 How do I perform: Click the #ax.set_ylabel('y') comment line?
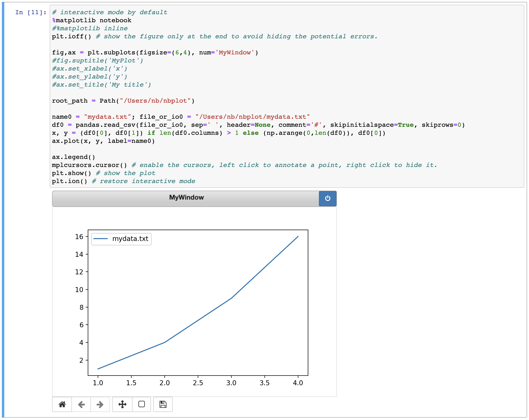click(x=90, y=77)
